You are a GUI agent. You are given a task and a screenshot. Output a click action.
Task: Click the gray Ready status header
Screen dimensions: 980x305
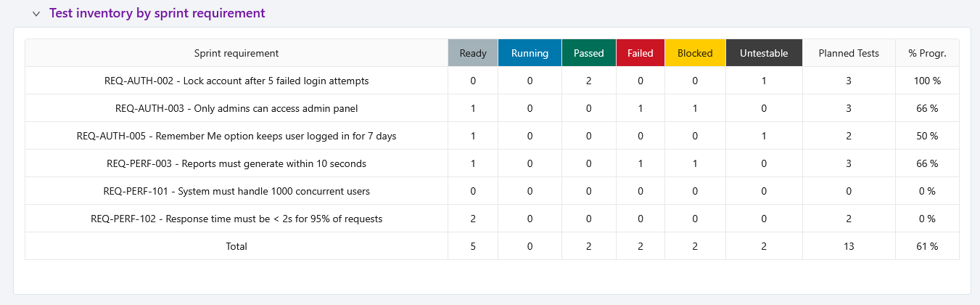coord(473,53)
